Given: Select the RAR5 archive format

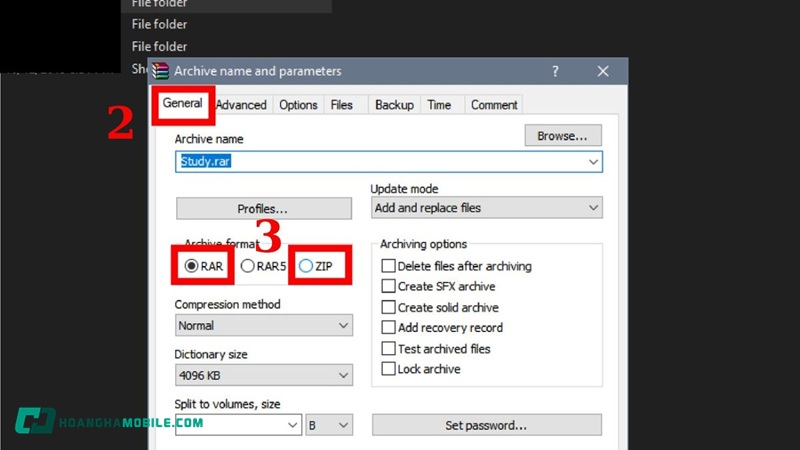Looking at the screenshot, I should [247, 267].
